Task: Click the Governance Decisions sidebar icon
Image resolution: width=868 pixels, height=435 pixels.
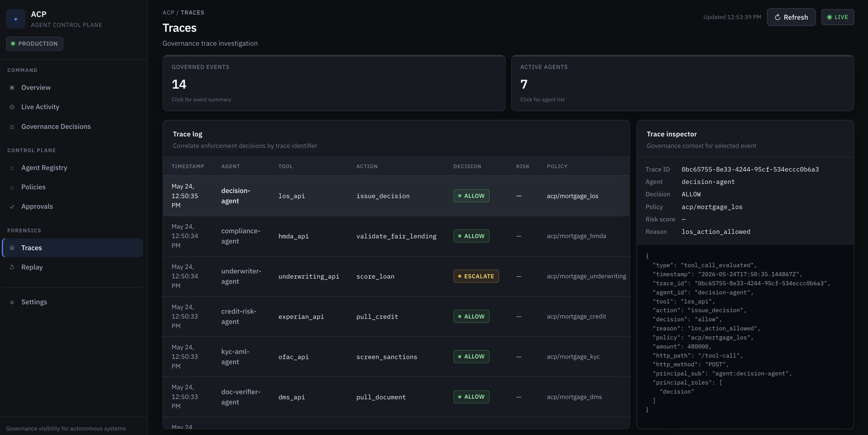Action: 12,127
